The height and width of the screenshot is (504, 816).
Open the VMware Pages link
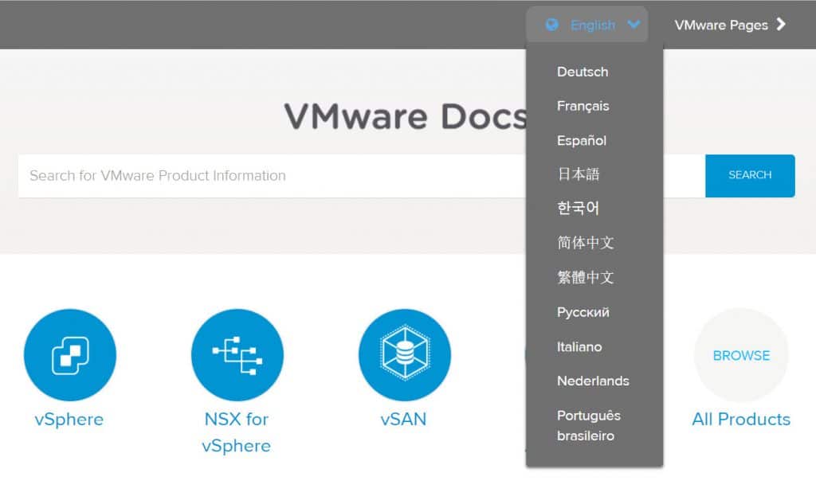[720, 25]
